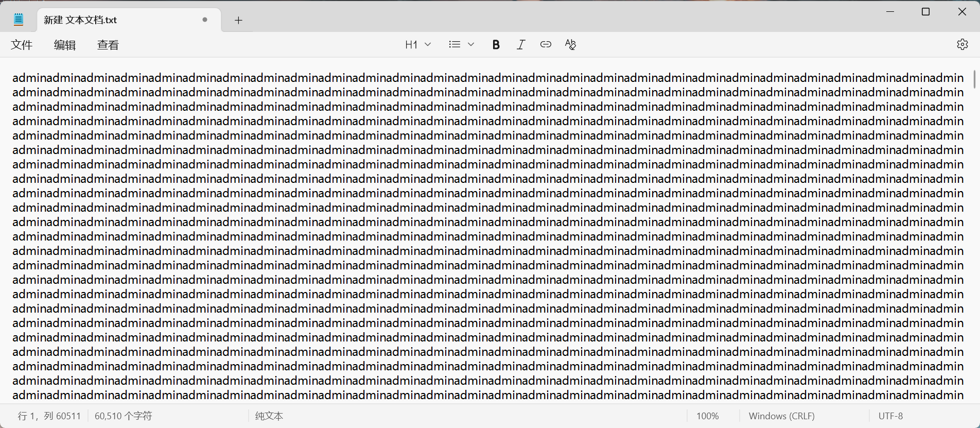Change the UTF-8 encoding
This screenshot has height=428, width=980.
click(x=890, y=416)
